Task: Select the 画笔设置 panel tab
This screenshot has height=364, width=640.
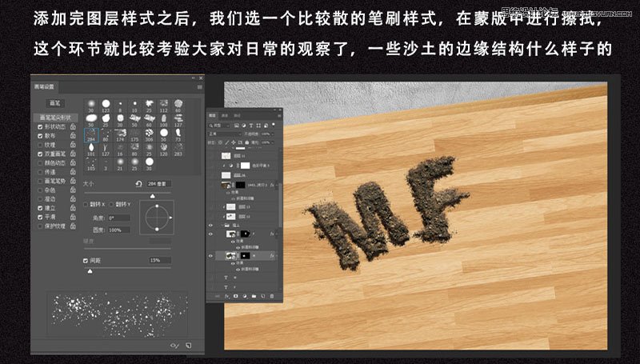Action: (44, 87)
